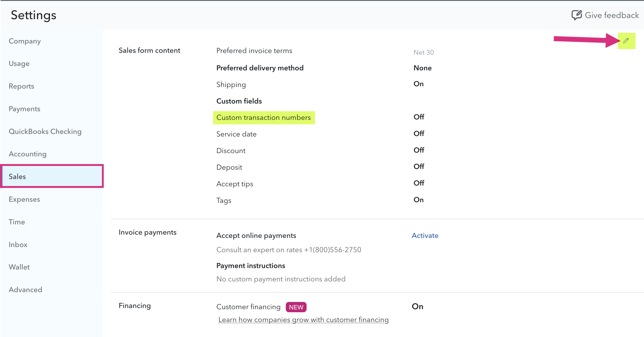Open the QuickBooks Checking tab
The image size is (644, 337).
(45, 132)
